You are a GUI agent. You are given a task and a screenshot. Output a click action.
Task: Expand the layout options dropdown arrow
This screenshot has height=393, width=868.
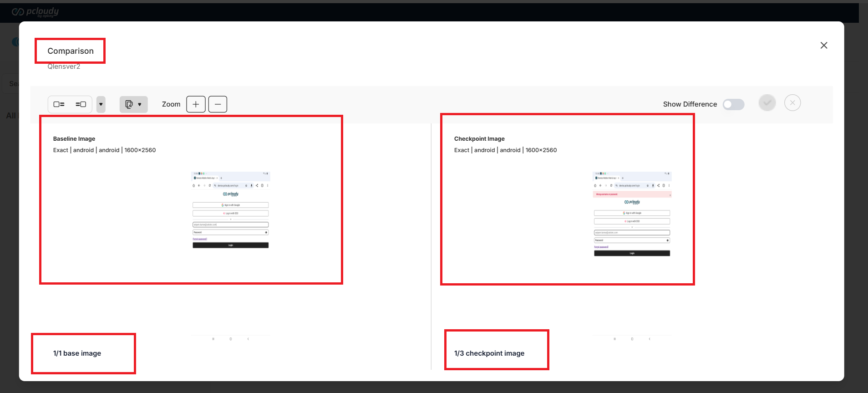(x=101, y=104)
